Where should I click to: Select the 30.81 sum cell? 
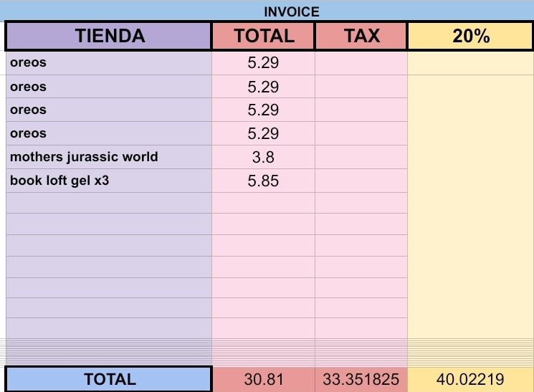point(263,379)
